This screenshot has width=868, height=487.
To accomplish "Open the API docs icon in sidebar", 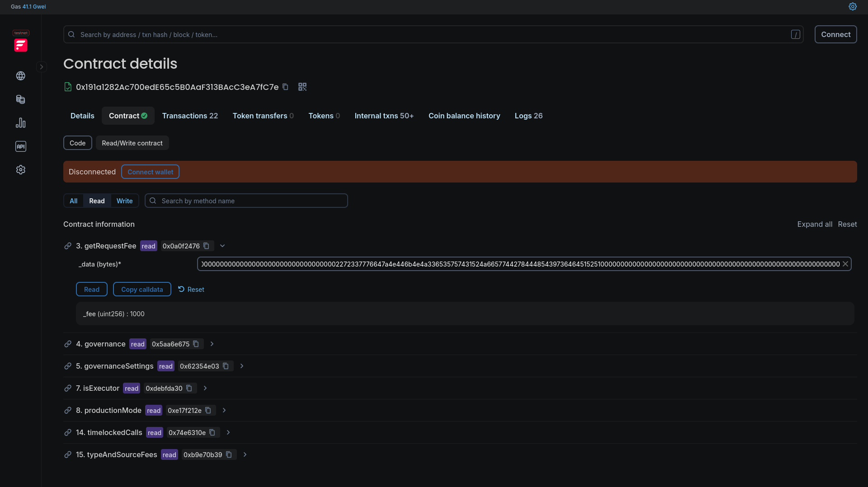I will pos(20,146).
